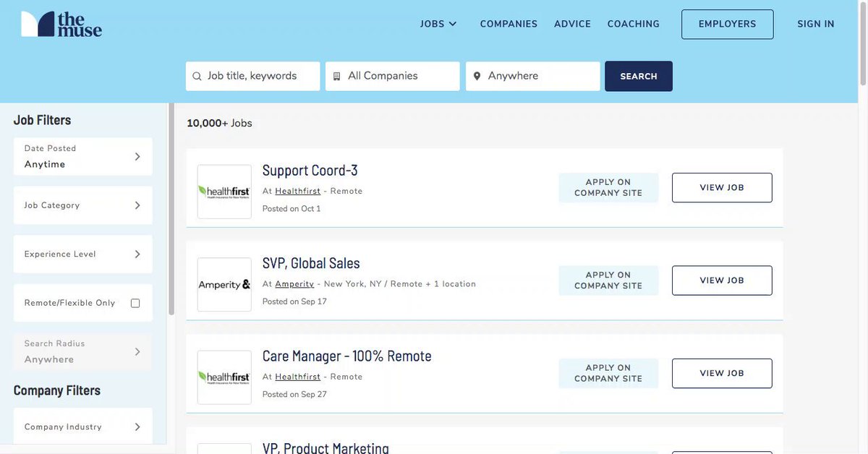Apply on company site for Care Manager

pyautogui.click(x=608, y=373)
